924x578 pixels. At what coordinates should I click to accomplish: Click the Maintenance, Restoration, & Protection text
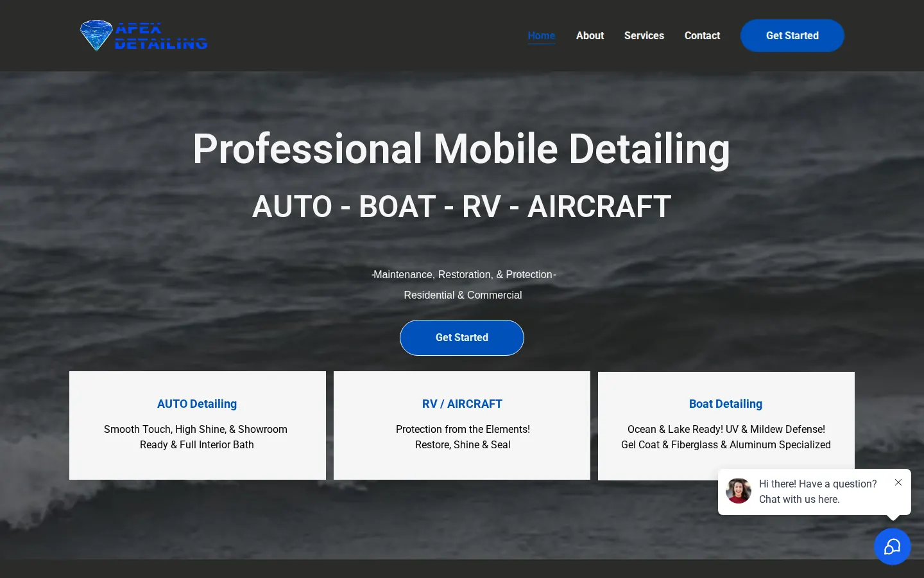click(x=463, y=275)
